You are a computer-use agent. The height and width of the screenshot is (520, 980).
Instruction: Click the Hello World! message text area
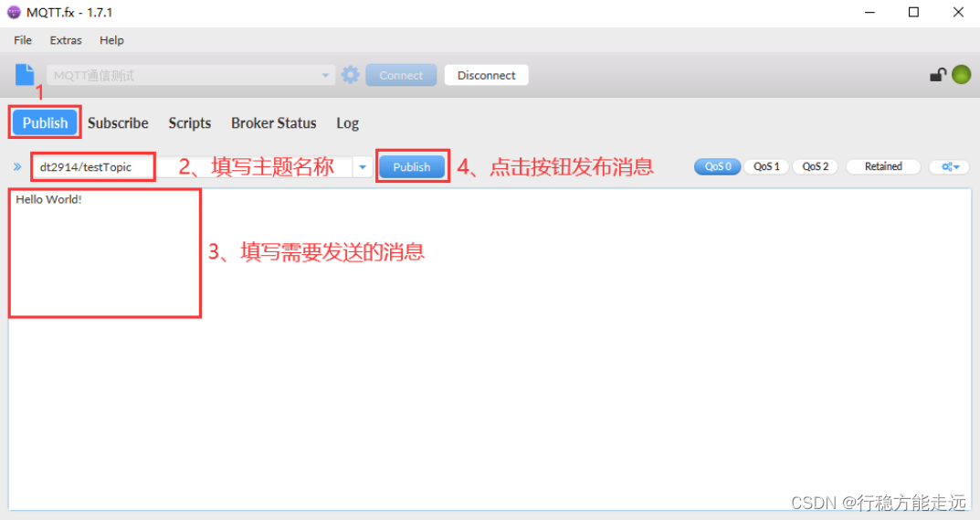[490, 349]
